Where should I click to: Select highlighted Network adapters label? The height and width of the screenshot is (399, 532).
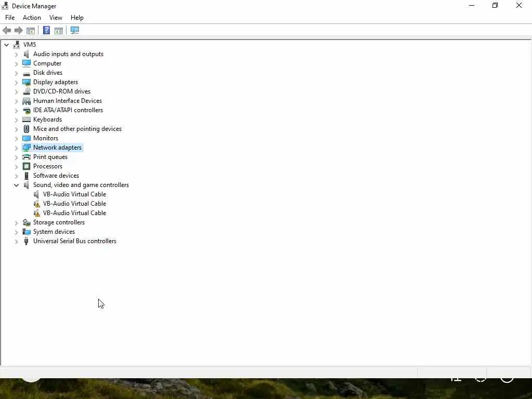(57, 148)
